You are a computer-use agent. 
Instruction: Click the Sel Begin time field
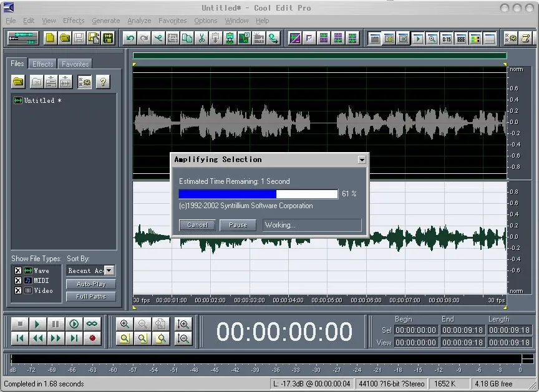pyautogui.click(x=415, y=330)
